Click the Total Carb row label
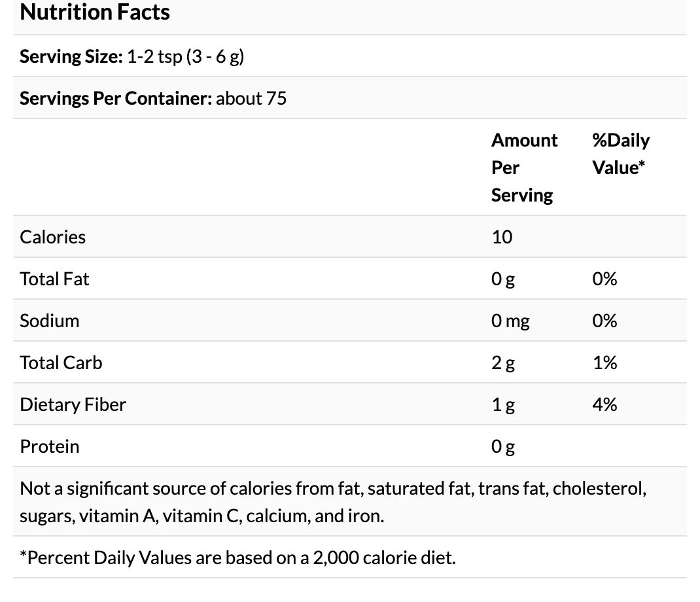This screenshot has width=700, height=602. (61, 363)
